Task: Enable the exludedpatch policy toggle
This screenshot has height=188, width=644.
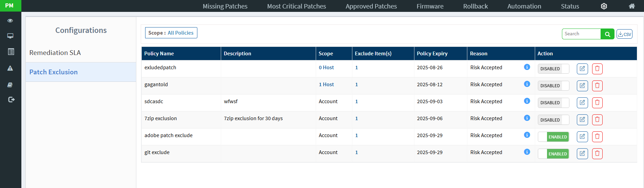Action: coord(553,69)
